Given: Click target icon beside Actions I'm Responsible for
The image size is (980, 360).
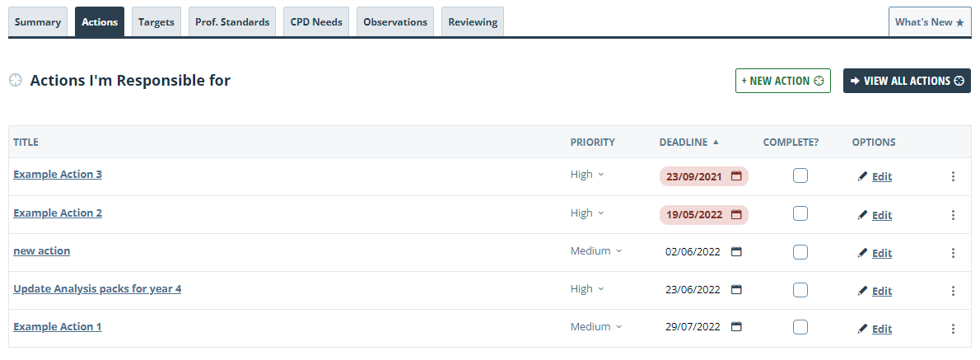Looking at the screenshot, I should click(x=16, y=80).
